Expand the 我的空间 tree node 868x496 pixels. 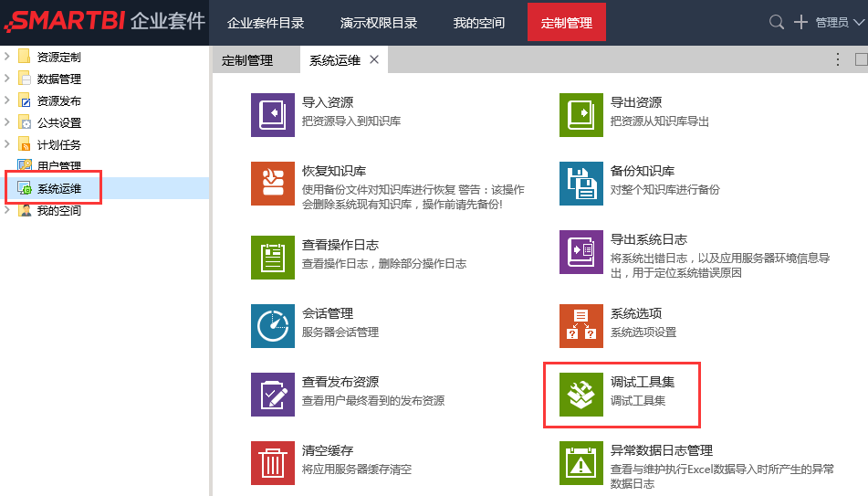click(7, 209)
